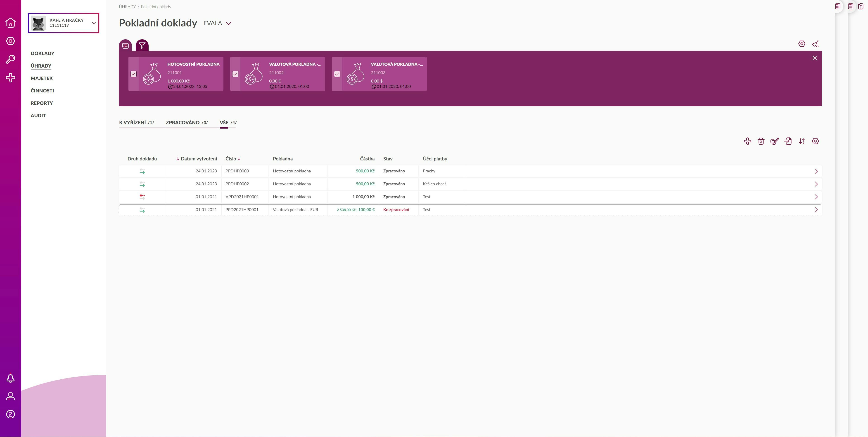Uncheck Hotovostní pokladna 211001 checkbox
This screenshot has height=437, width=868.
click(x=133, y=74)
